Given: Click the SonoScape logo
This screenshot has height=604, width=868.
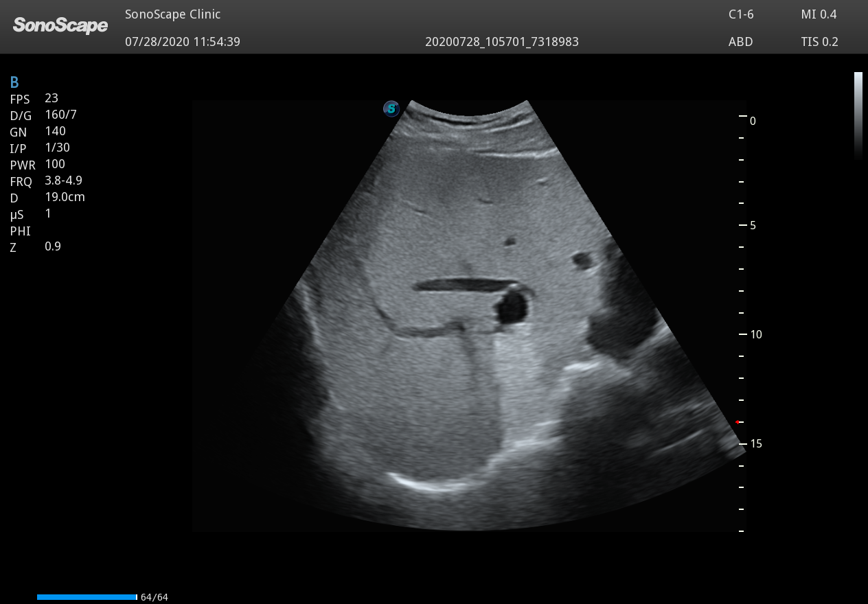Looking at the screenshot, I should [60, 26].
